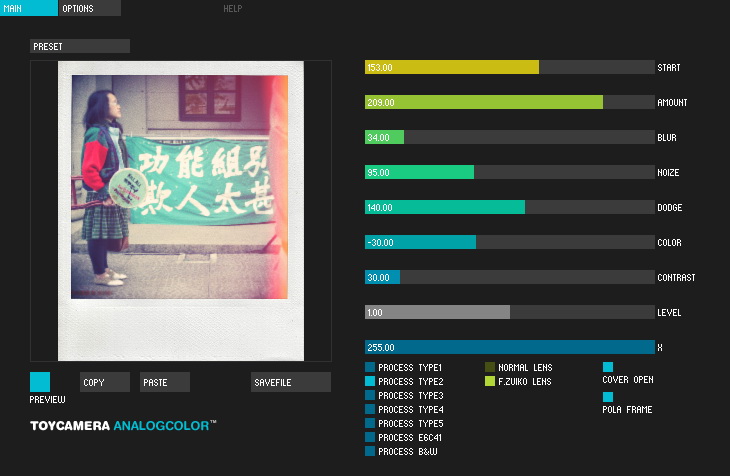Select Process E6C41 option
The height and width of the screenshot is (476, 730).
coord(403,437)
